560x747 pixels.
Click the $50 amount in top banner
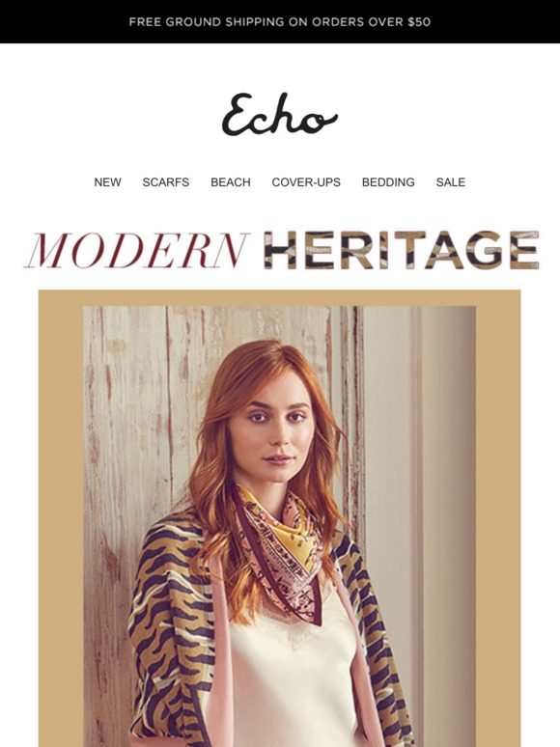coord(419,22)
